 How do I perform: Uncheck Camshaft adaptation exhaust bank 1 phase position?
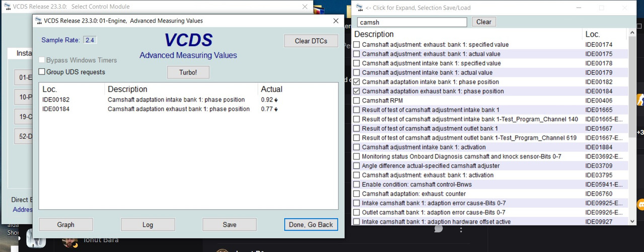point(356,91)
